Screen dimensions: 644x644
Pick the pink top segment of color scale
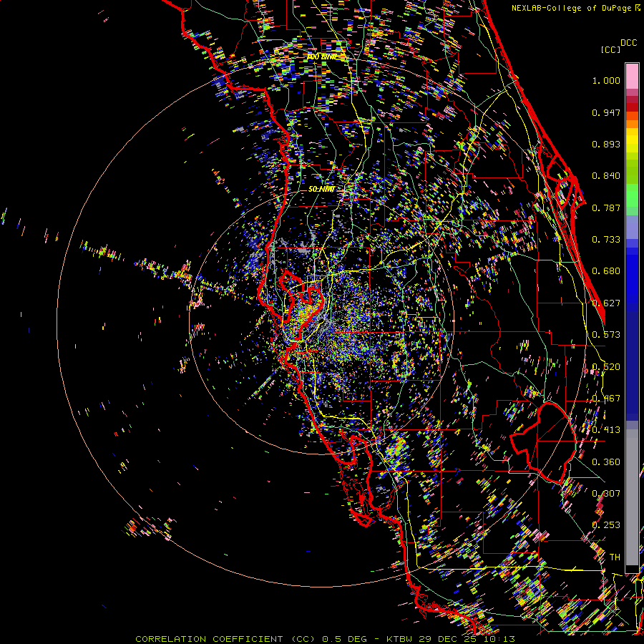632,76
